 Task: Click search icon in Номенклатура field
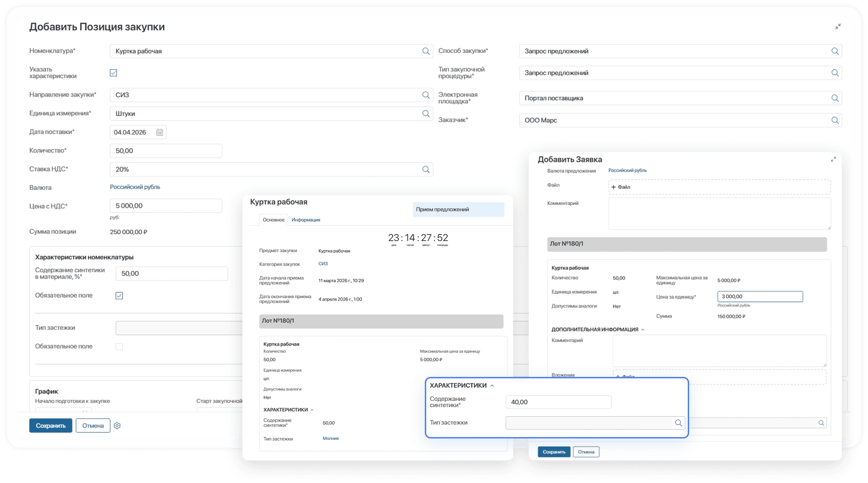pyautogui.click(x=426, y=51)
